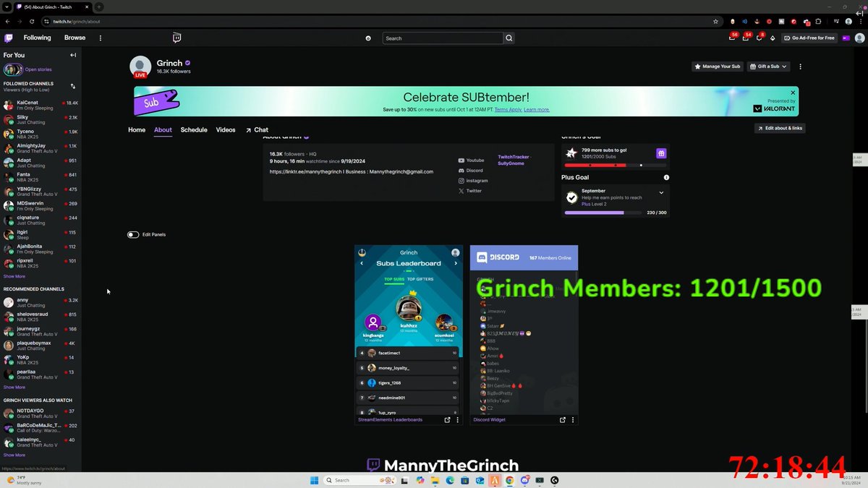Click the Plus Goal info icon
Screen dimensions: 868x488
(x=666, y=177)
